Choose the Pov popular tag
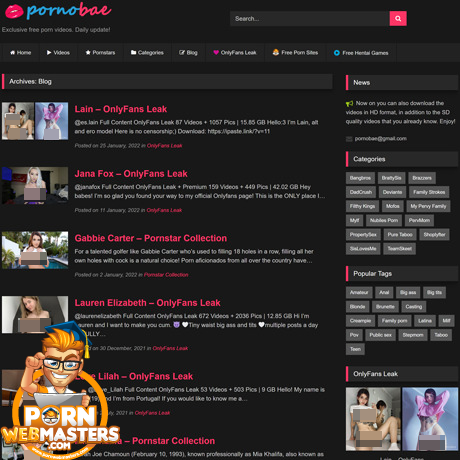This screenshot has height=460, width=460. [x=354, y=335]
